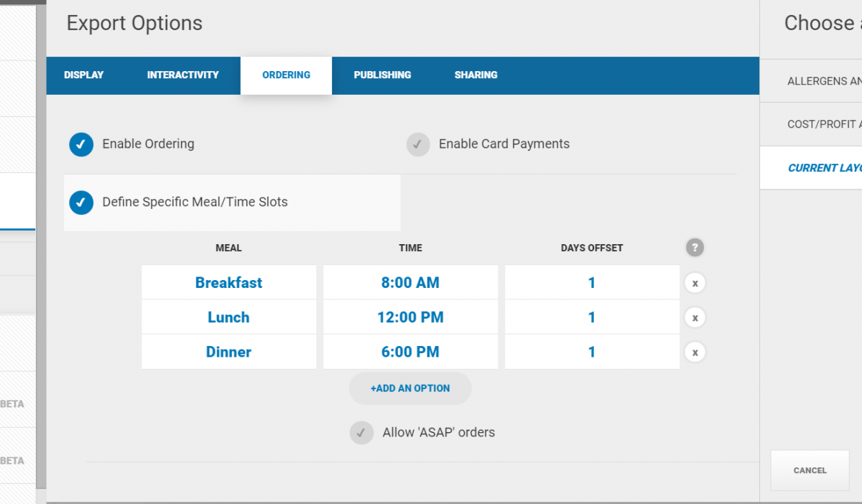Select the Cost/Profit list item
This screenshot has width=862, height=504.
[x=819, y=124]
